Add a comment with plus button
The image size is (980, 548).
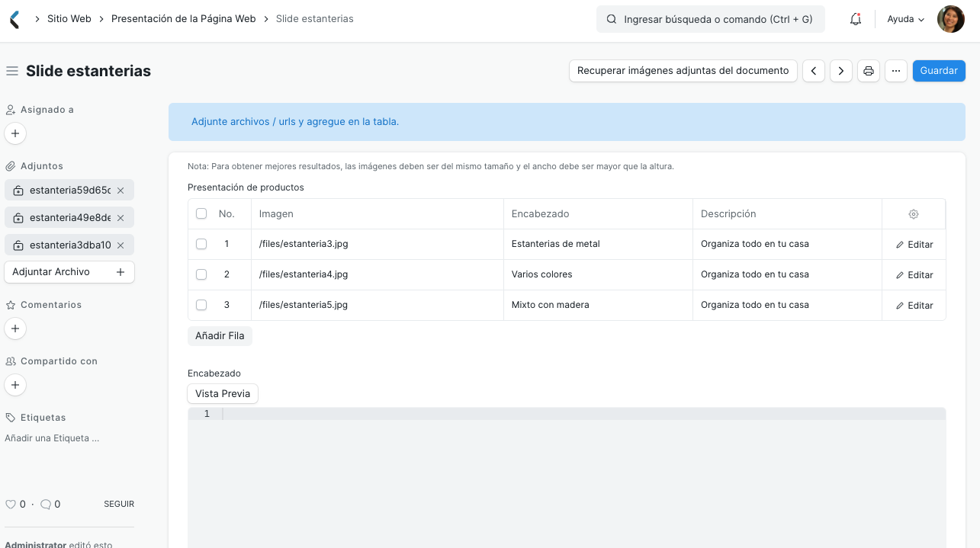point(15,328)
